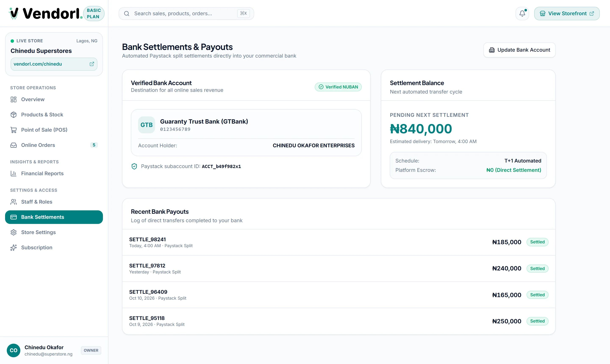Click subaccount ID ACCT_b49f982x1

coord(221,166)
